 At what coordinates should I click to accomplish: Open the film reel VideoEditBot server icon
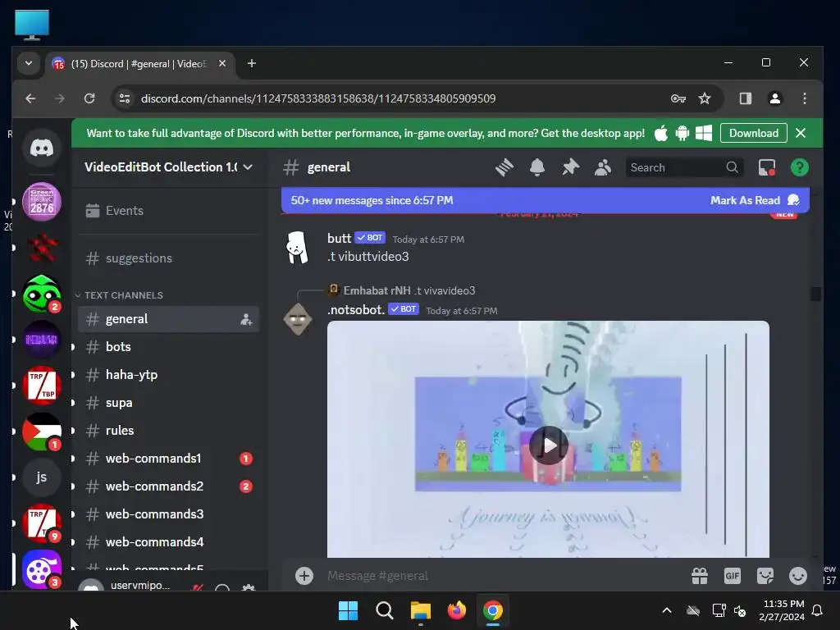pyautogui.click(x=42, y=569)
